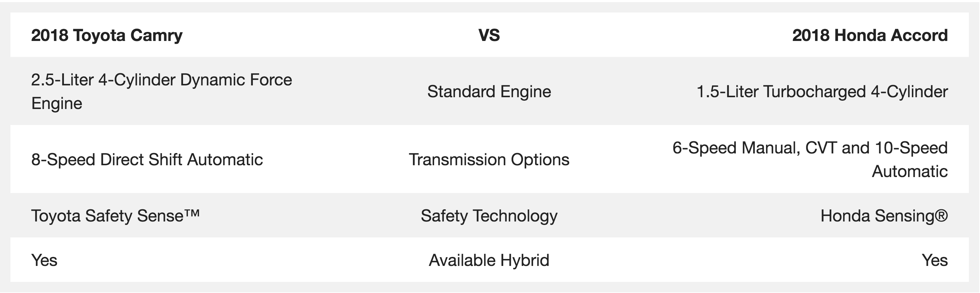Click the VS header in the middle column
The height and width of the screenshot is (293, 980).
(x=489, y=35)
